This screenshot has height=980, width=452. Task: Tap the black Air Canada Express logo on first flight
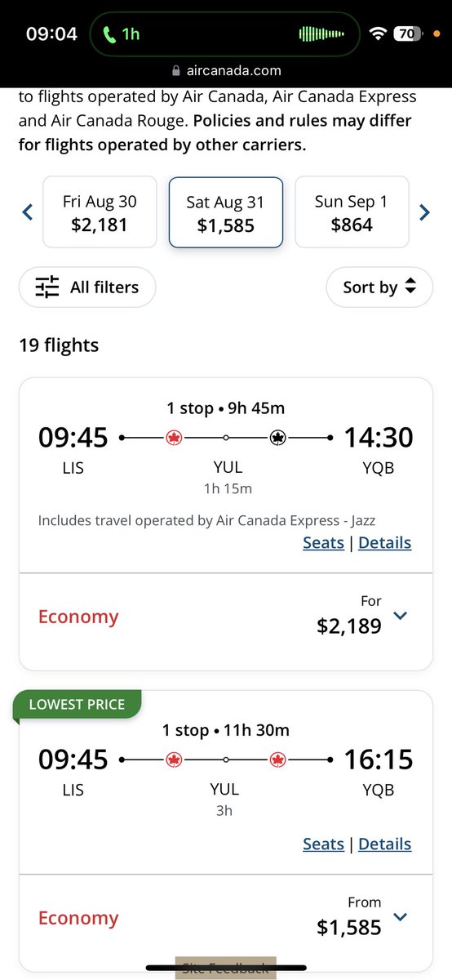click(277, 438)
